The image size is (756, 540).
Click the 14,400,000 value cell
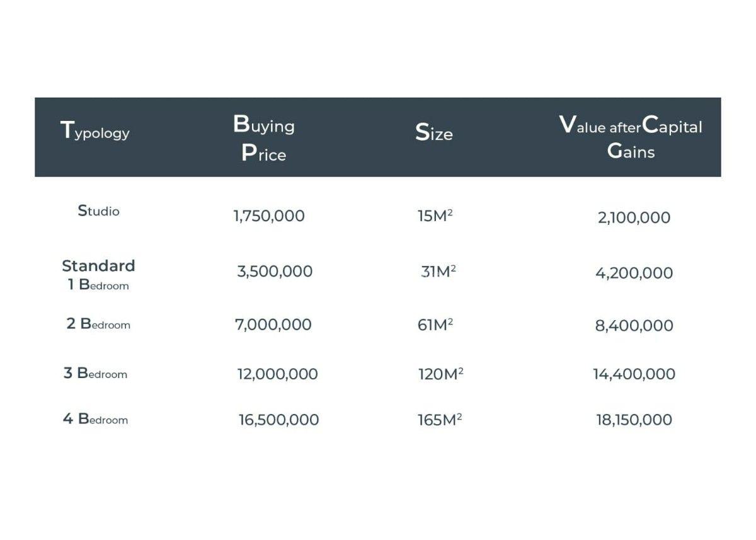coord(634,374)
